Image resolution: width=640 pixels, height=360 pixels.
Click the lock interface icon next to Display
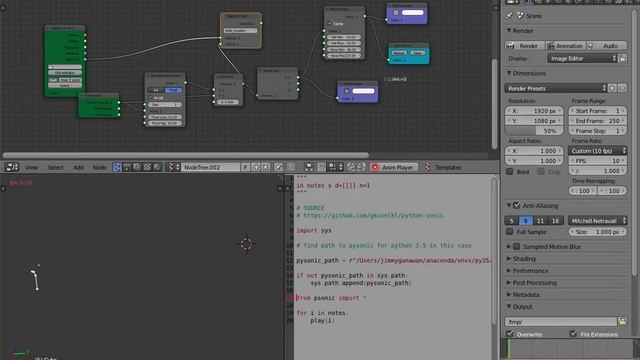pos(622,59)
